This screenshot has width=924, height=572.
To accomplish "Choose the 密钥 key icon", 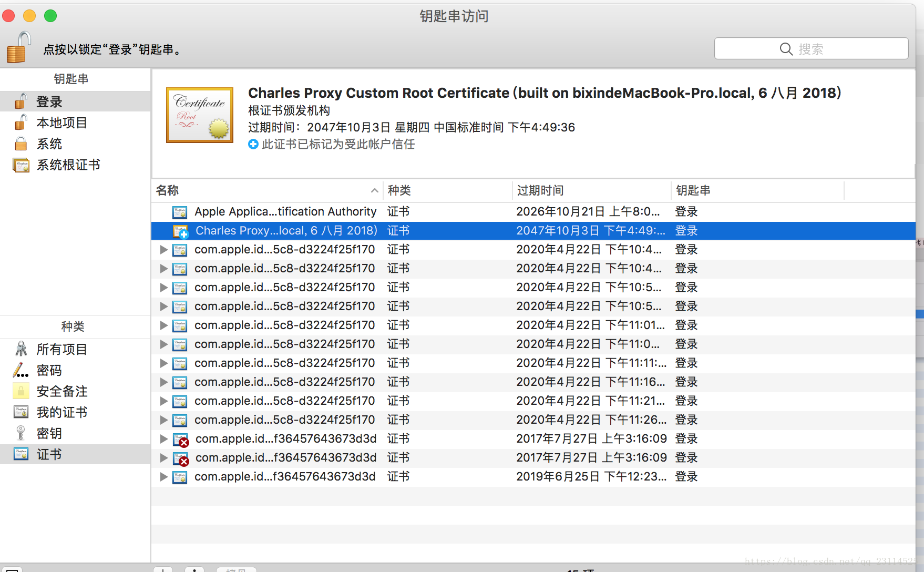I will [20, 433].
